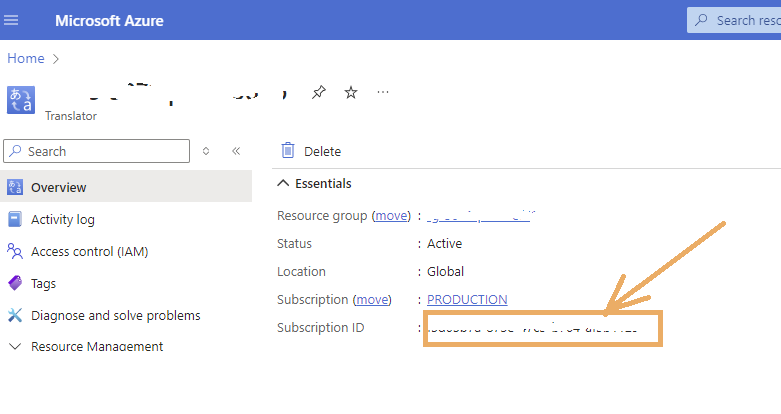Click the Global location value
781x414 pixels.
coord(445,272)
